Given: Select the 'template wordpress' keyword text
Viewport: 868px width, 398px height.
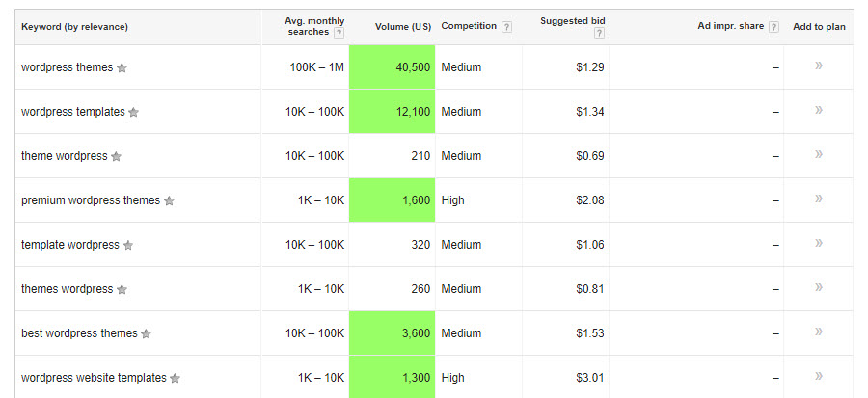Looking at the screenshot, I should [70, 245].
